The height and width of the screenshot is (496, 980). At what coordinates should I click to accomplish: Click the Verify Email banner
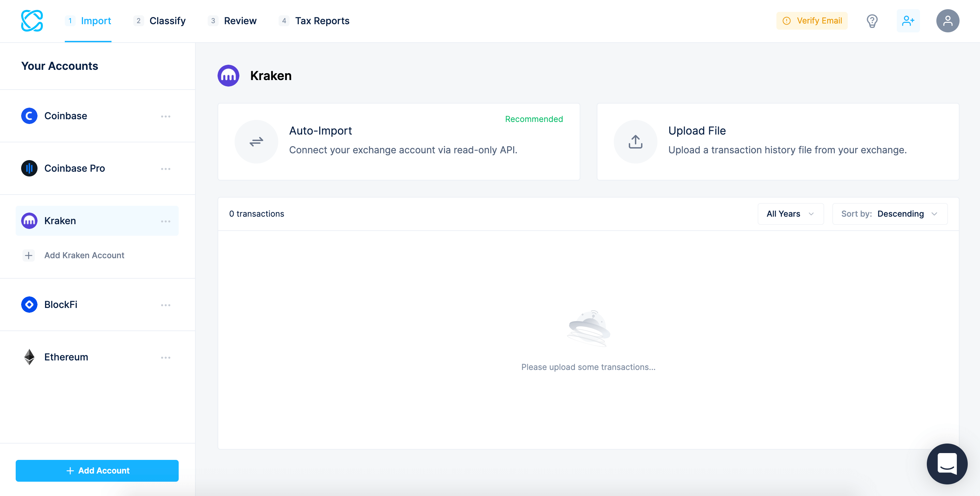pyautogui.click(x=812, y=20)
